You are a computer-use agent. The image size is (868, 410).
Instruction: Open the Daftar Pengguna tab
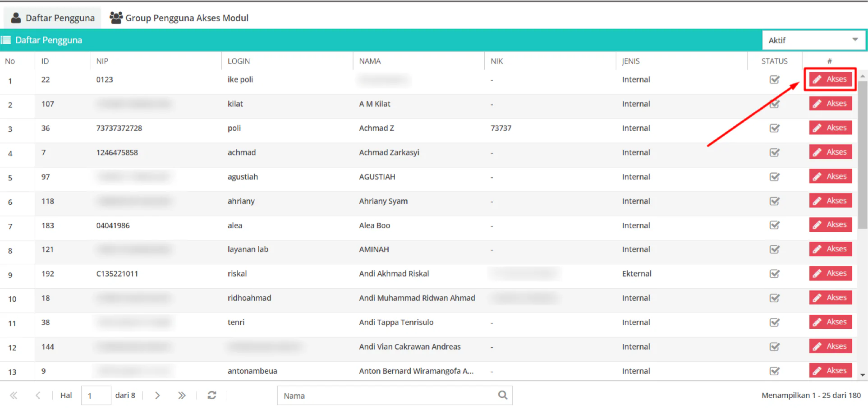coord(53,18)
